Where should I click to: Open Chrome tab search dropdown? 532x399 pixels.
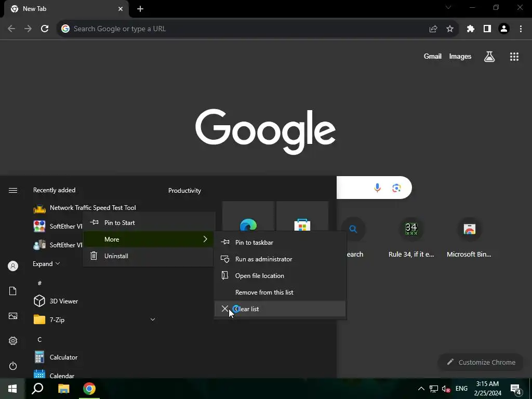point(448,7)
